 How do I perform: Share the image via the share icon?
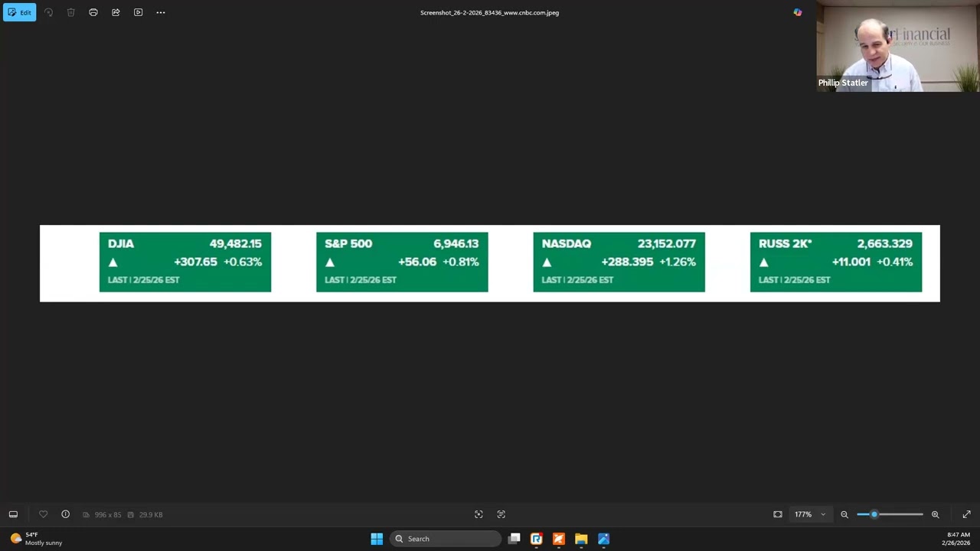(x=116, y=12)
